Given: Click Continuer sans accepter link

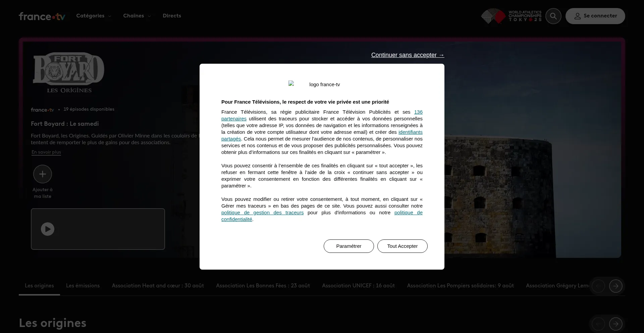Looking at the screenshot, I should 408,55.
